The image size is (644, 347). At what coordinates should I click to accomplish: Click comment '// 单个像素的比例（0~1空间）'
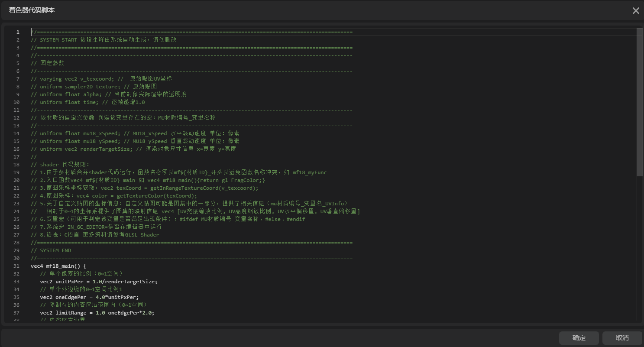[81, 274]
